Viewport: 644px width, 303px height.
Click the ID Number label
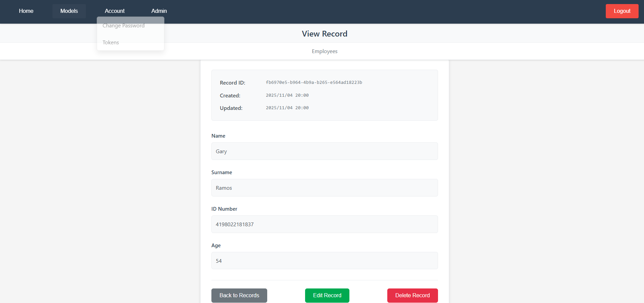[224, 209]
